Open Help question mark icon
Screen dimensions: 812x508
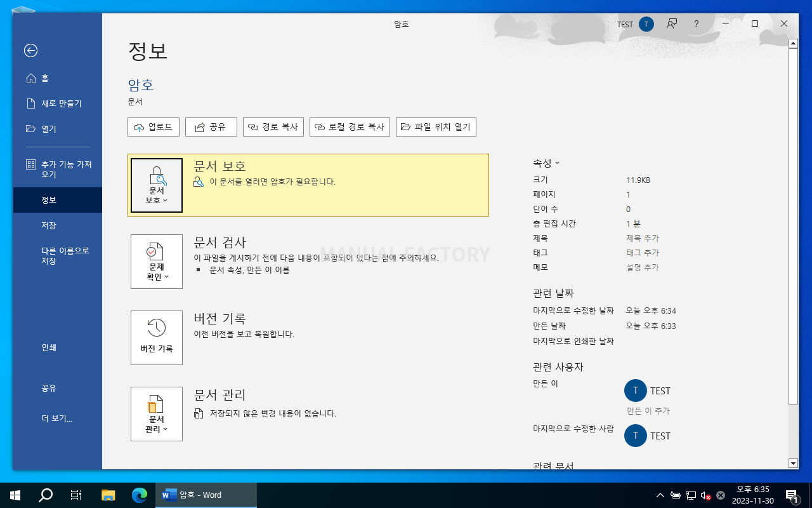coord(697,24)
